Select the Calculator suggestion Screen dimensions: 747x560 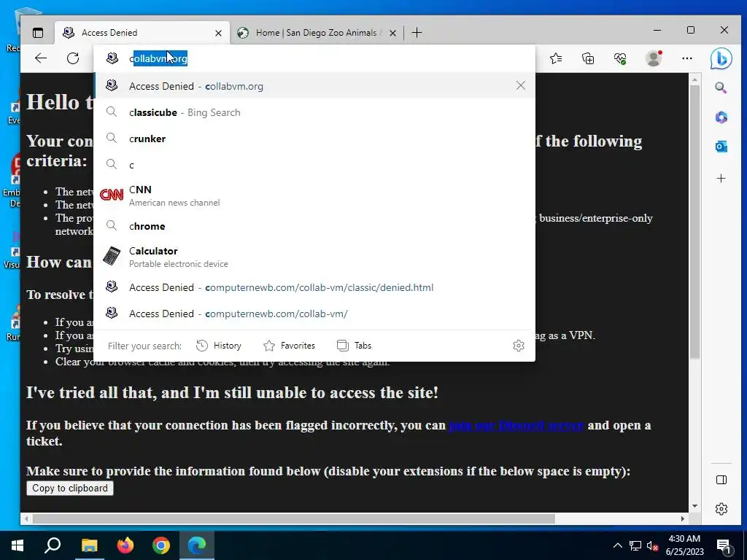[x=314, y=257]
